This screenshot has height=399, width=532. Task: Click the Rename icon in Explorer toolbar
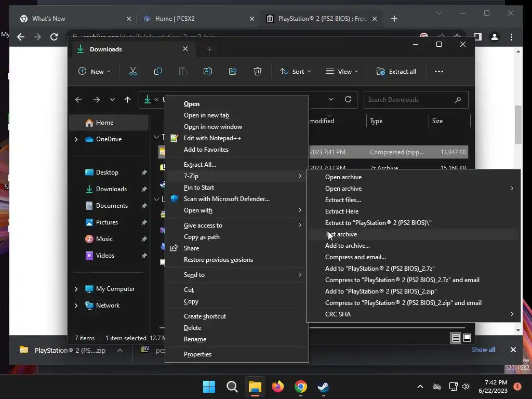point(208,72)
